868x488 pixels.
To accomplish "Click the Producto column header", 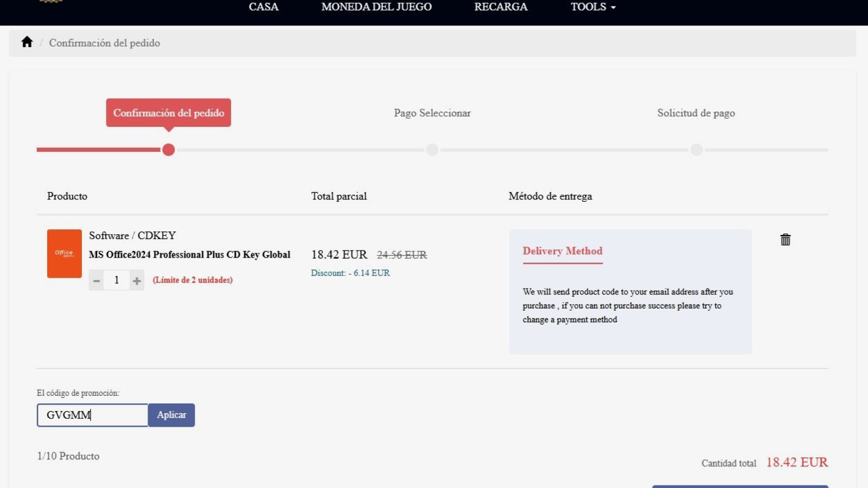I will click(x=67, y=196).
